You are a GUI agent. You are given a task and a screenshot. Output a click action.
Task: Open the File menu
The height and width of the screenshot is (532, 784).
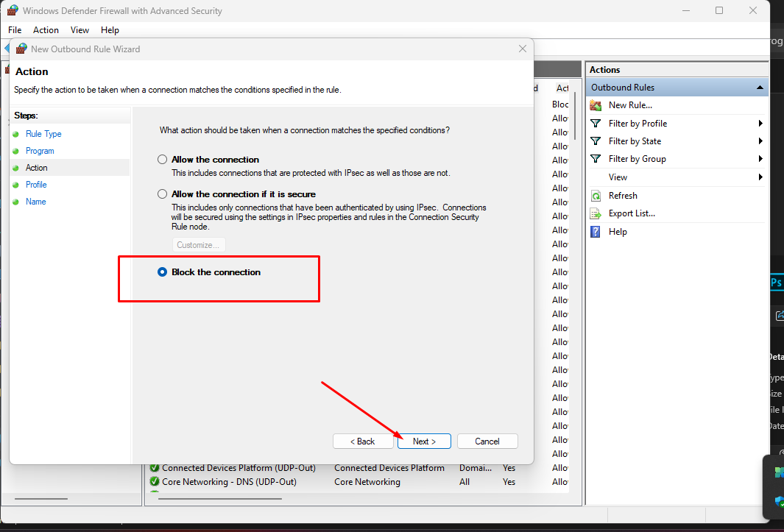15,30
